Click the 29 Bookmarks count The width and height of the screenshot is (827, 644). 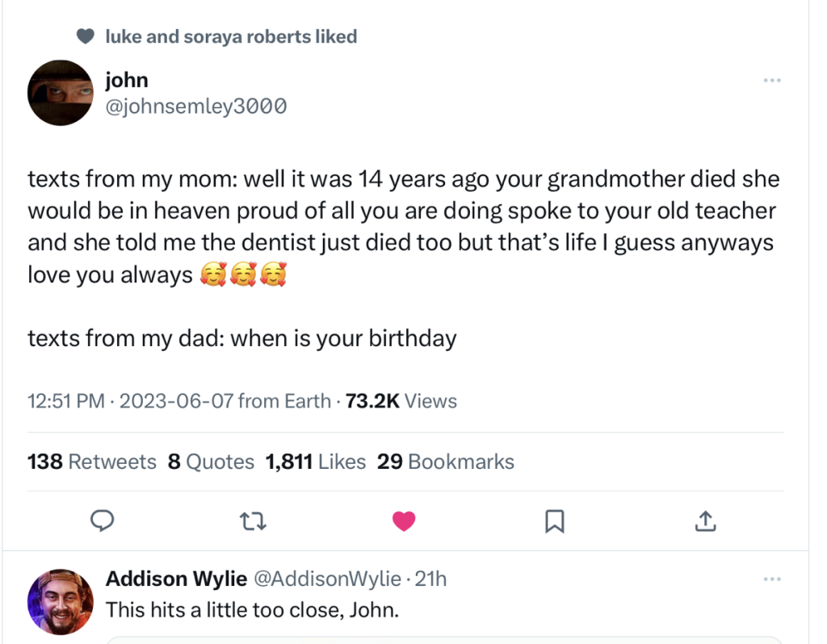pos(446,462)
